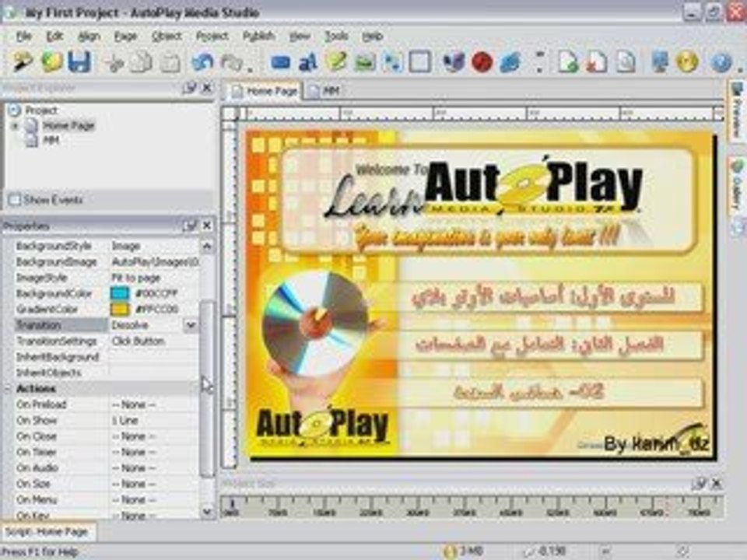The height and width of the screenshot is (560, 747).
Task: Click the properties scrollbar down arrow
Action: click(207, 512)
